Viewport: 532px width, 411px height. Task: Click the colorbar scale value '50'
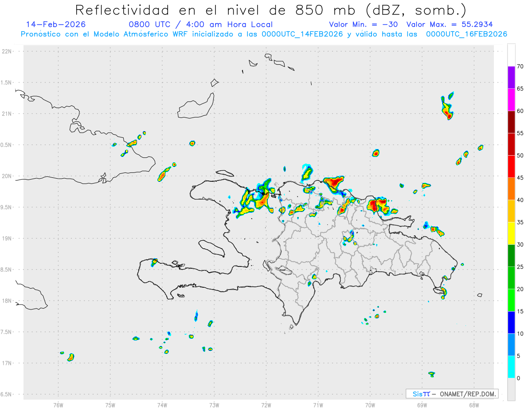[520, 156]
